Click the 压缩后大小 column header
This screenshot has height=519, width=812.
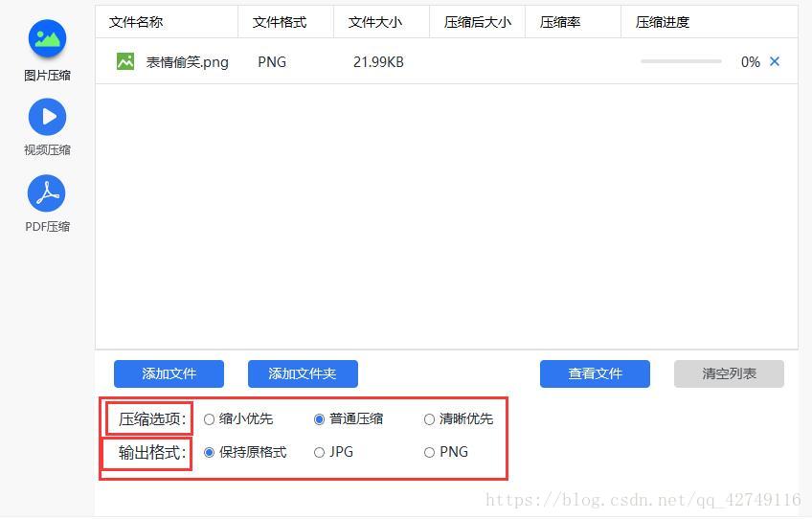478,22
